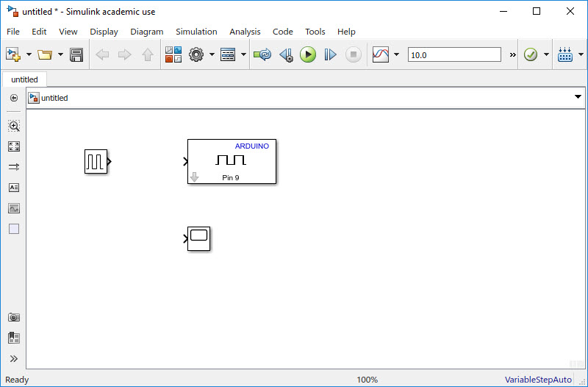Image resolution: width=588 pixels, height=387 pixels.
Task: Click the Update Diagram icon
Action: pyautogui.click(x=262, y=54)
